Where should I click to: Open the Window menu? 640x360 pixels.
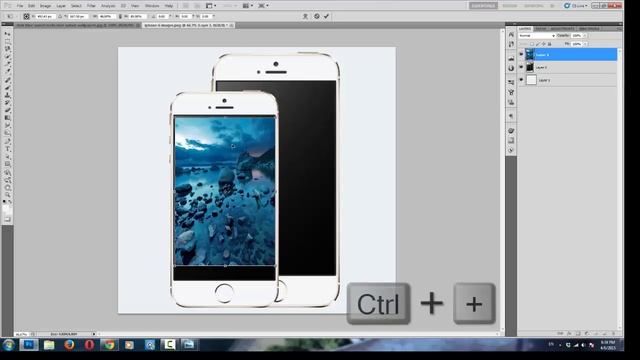pos(152,6)
